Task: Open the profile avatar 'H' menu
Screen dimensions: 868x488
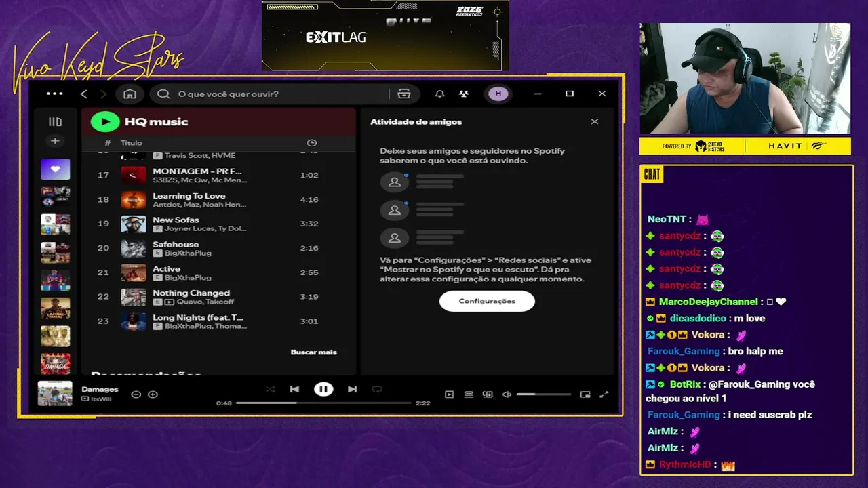Action: coord(498,94)
